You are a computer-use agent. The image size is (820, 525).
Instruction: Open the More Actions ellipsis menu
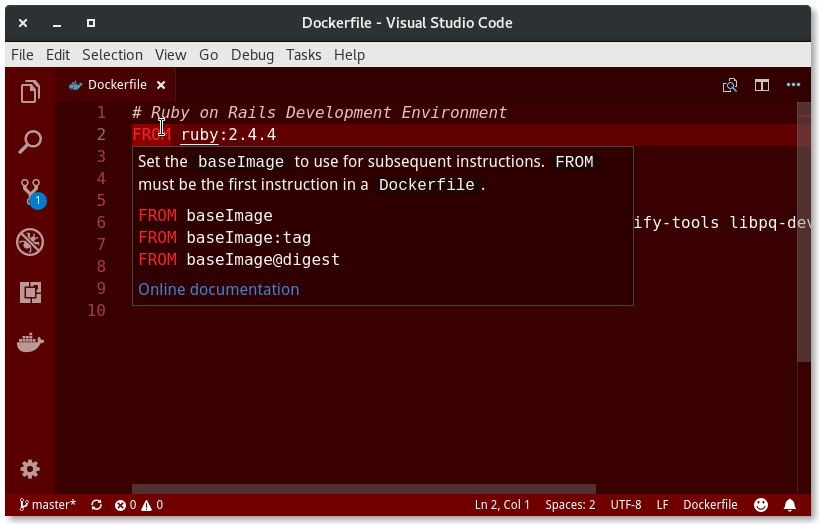click(x=793, y=85)
